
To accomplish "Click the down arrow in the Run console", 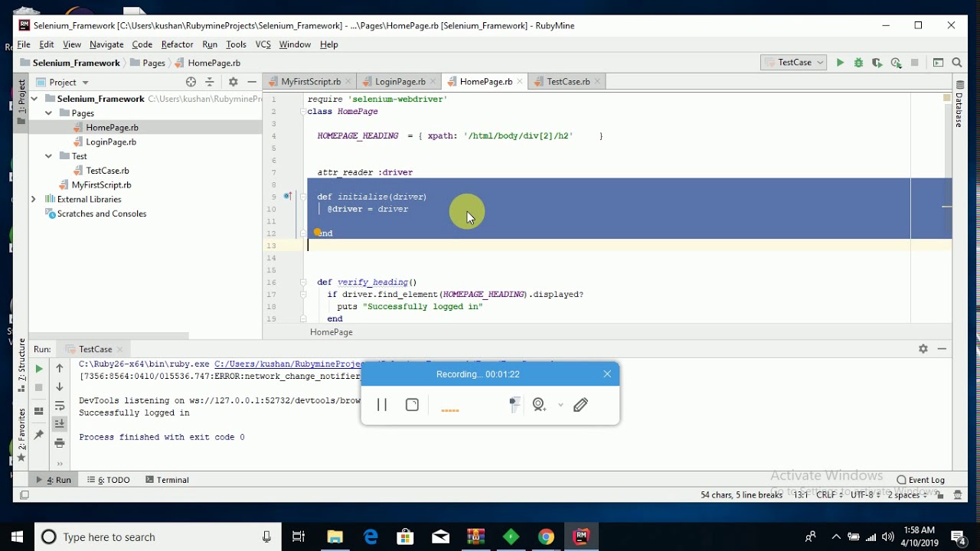I will click(x=60, y=387).
